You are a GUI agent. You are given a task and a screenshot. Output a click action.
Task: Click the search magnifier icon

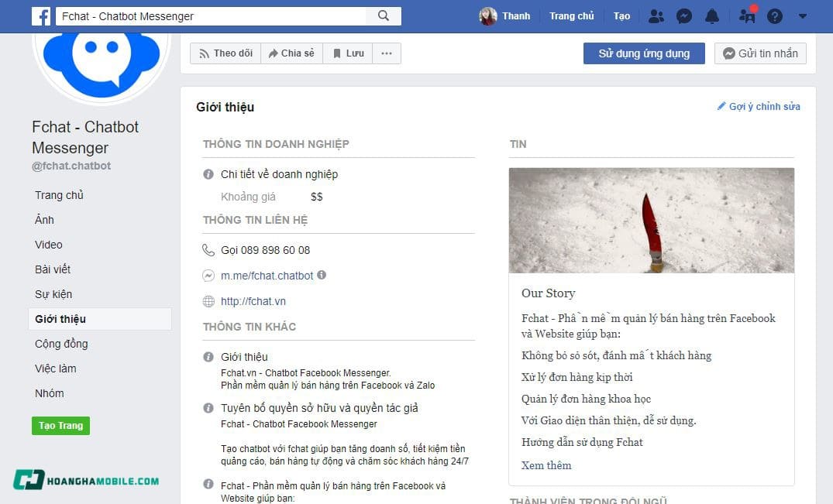(x=383, y=15)
